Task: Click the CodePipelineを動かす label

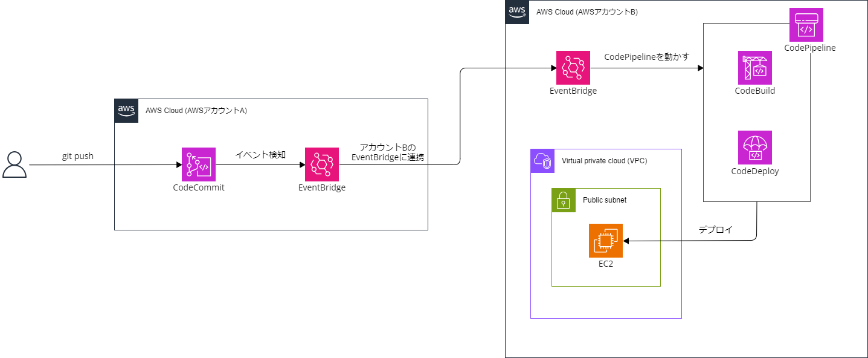Action: 646,57
